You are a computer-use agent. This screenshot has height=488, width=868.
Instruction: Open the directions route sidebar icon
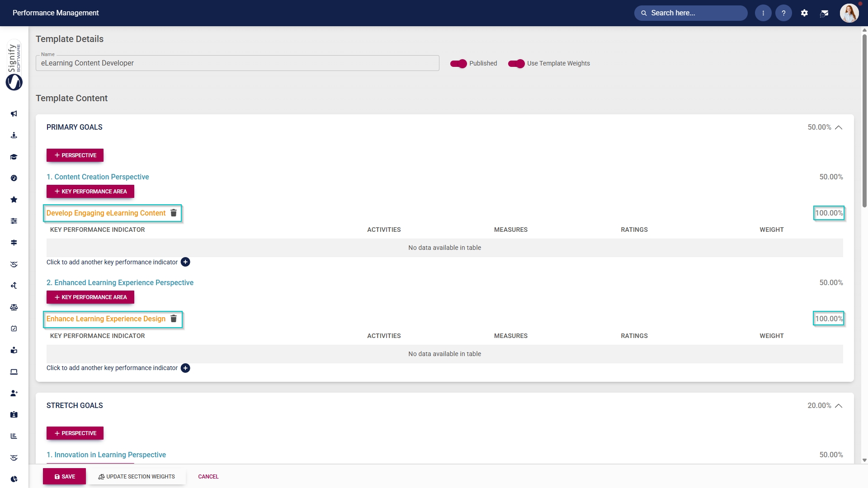click(14, 286)
